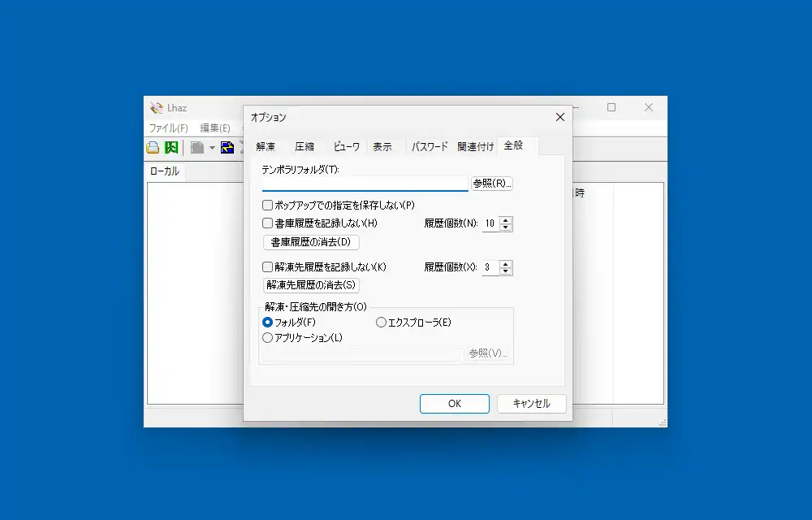Toggle 書庫履歴を記録しない checkbox
The width and height of the screenshot is (812, 520).
267,223
